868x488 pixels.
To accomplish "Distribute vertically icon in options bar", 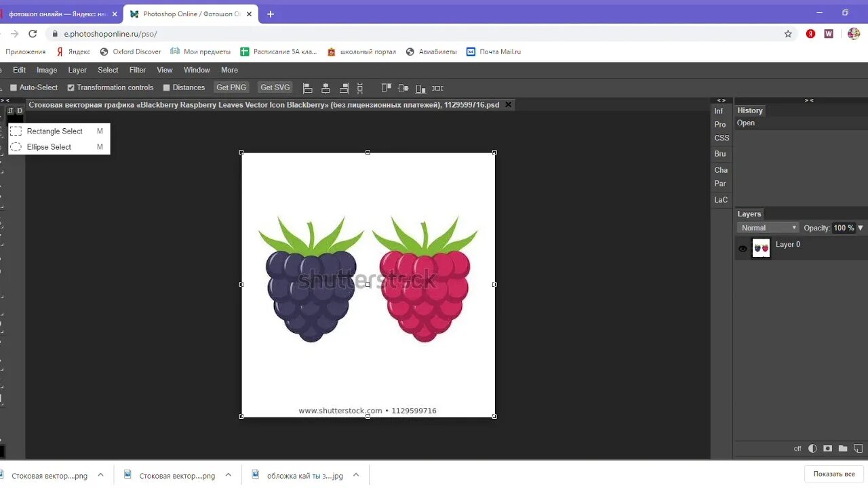I will coord(360,88).
